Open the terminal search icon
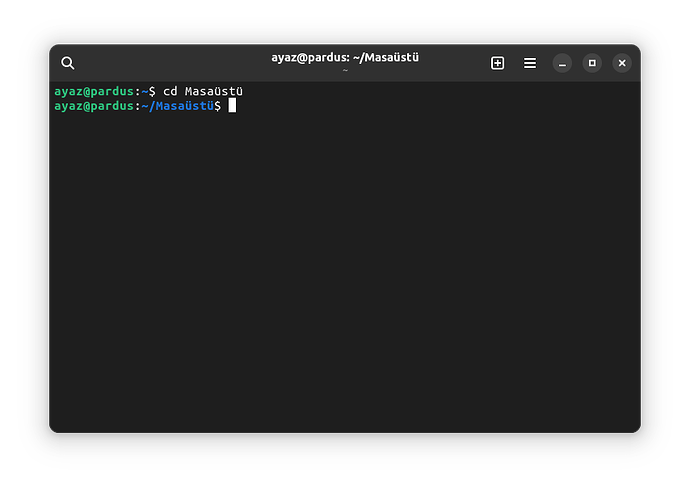 68,63
